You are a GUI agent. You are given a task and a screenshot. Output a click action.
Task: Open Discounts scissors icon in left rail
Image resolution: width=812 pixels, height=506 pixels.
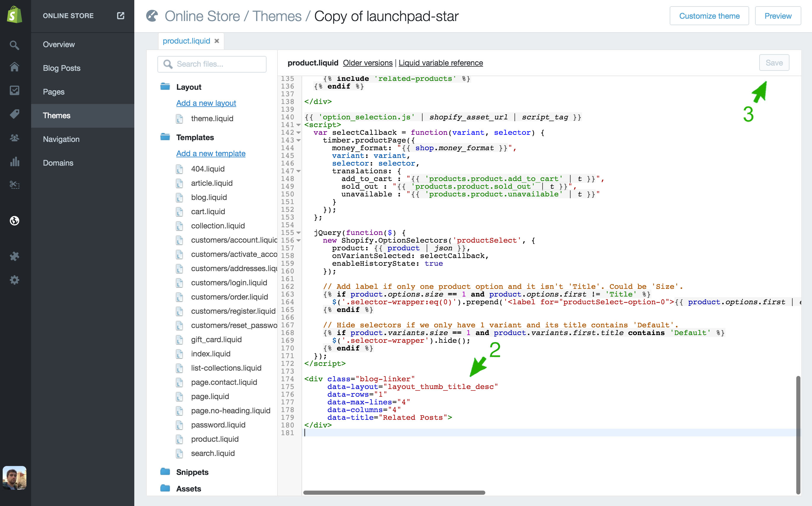coord(15,185)
